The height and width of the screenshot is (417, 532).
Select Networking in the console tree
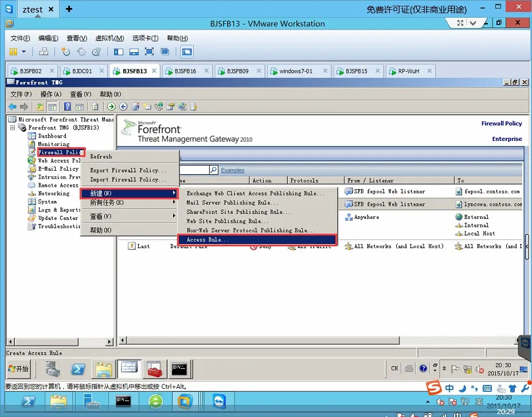point(54,194)
